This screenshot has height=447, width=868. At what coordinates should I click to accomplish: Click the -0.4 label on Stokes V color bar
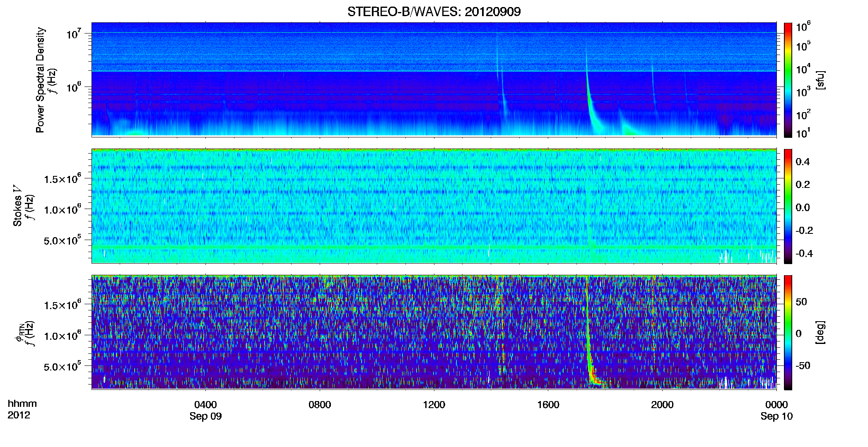(804, 253)
